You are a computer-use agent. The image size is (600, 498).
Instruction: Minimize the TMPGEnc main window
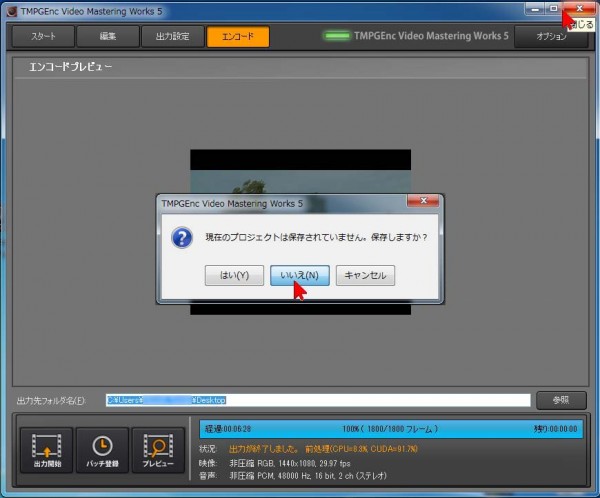point(532,8)
